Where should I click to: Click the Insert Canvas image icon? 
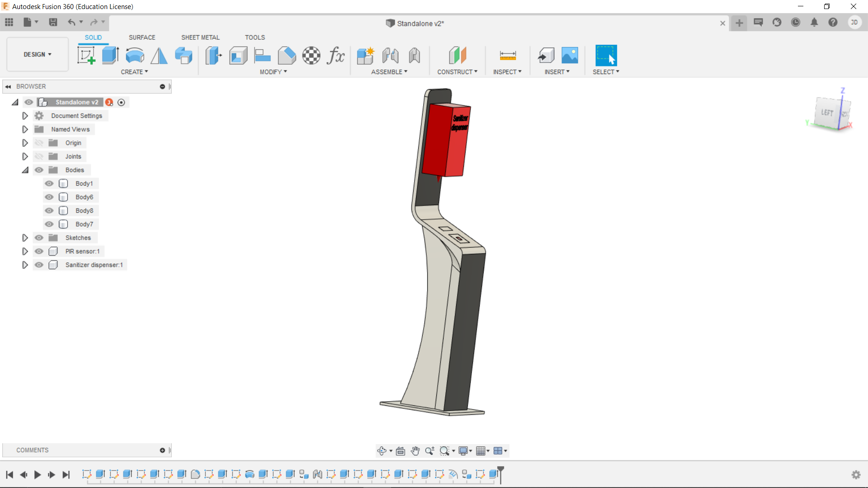click(x=570, y=56)
